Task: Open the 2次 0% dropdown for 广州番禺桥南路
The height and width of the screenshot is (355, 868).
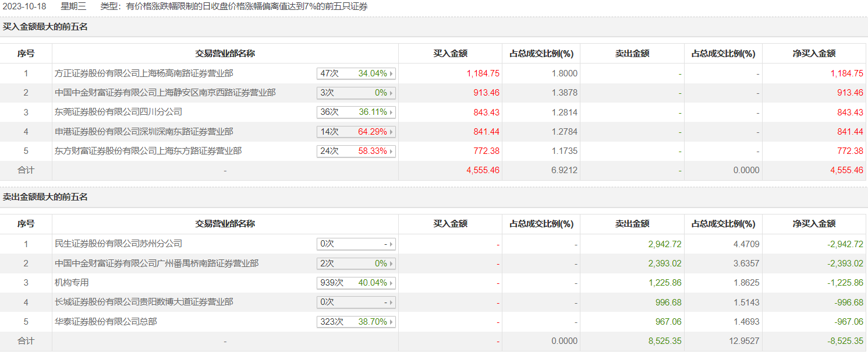Action: (x=356, y=263)
